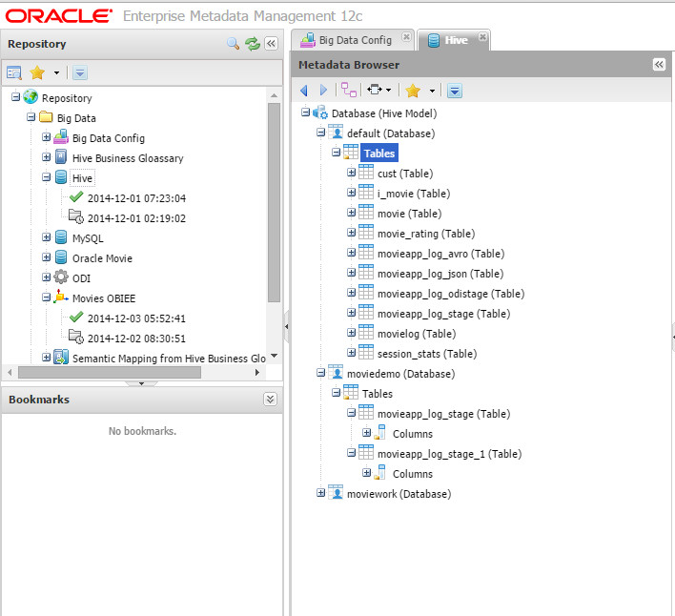Click the Hive Business Gloassary book icon
Screen dimensions: 675x616
coord(61,157)
